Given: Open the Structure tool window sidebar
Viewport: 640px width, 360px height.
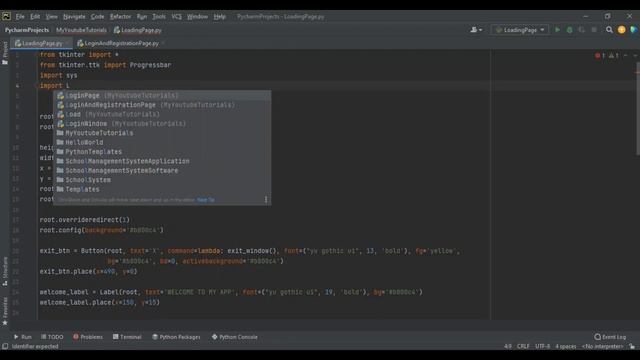Looking at the screenshot, I should click(5, 271).
